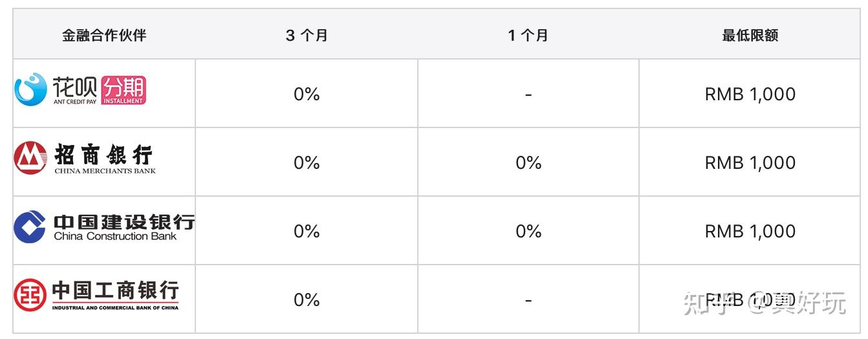Click the 招商银行 1-month 0% cell
868x339 pixels.
coord(528,163)
